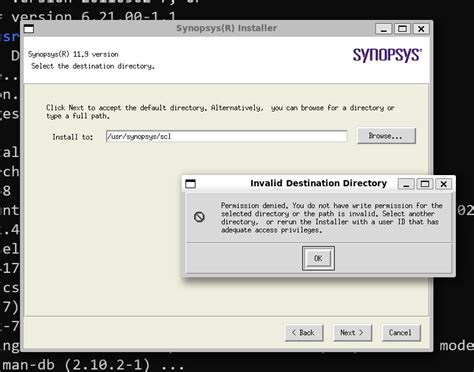Cancel the Synopsys installation
The height and width of the screenshot is (372, 474).
tap(401, 333)
